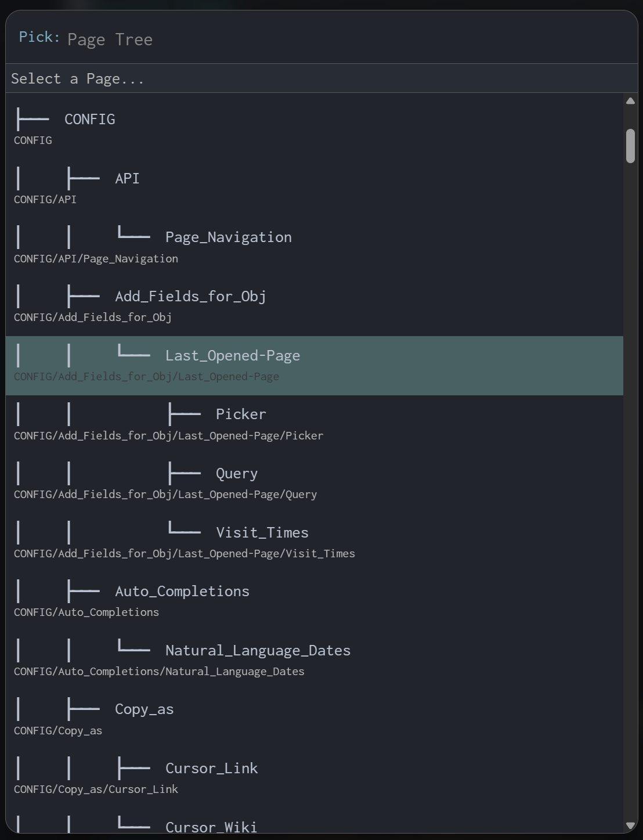Screen dimensions: 643x840
Task: Click the scroll up arrow
Action: tap(630, 101)
